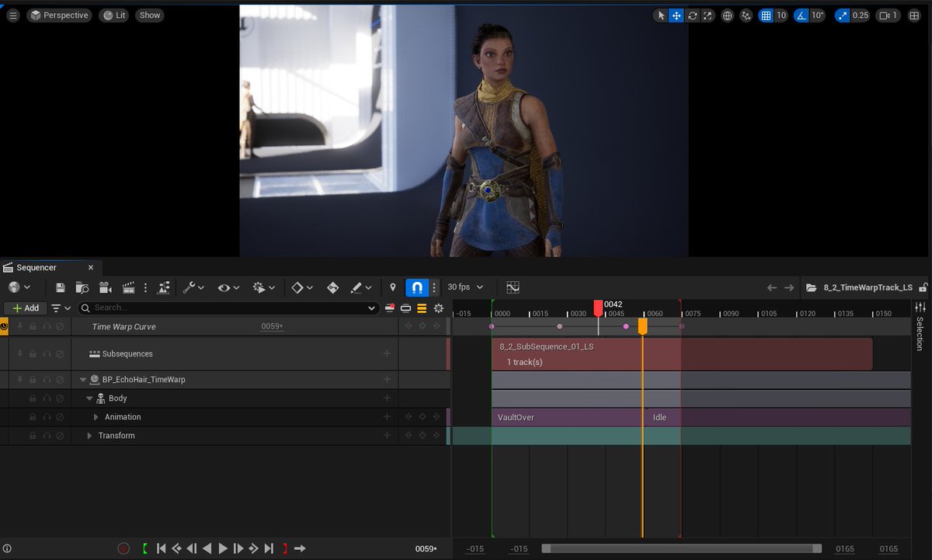Toggle sequencer snapping with the magnet icon
Screen dimensions: 932x560
pyautogui.click(x=416, y=287)
